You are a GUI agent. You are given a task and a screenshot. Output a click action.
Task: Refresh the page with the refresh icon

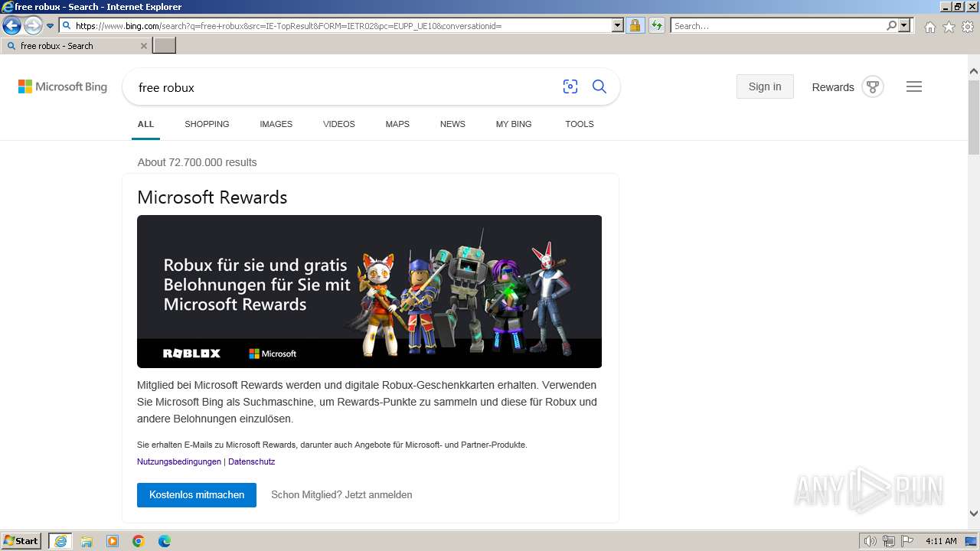click(x=657, y=26)
